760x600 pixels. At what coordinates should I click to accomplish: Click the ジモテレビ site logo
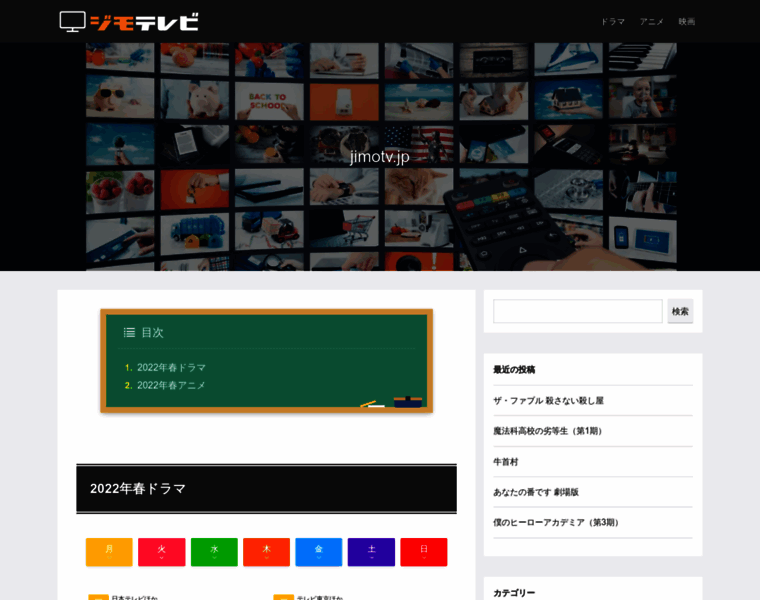tap(129, 21)
